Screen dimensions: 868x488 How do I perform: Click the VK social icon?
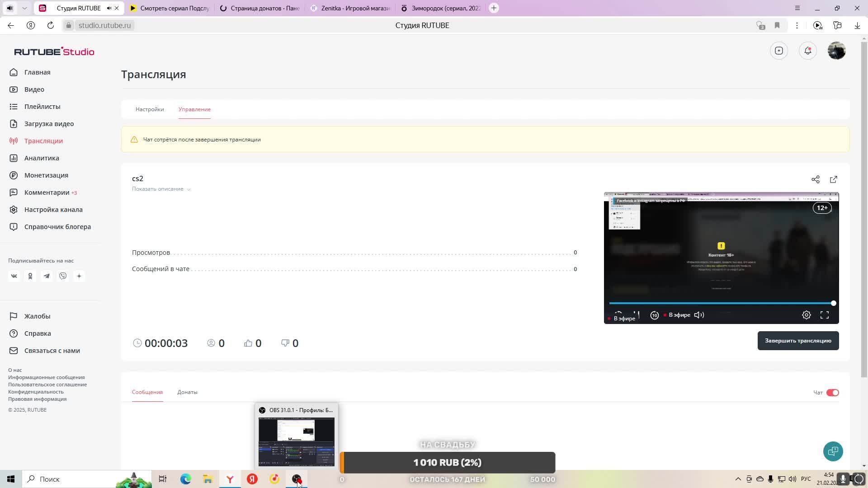[14, 276]
